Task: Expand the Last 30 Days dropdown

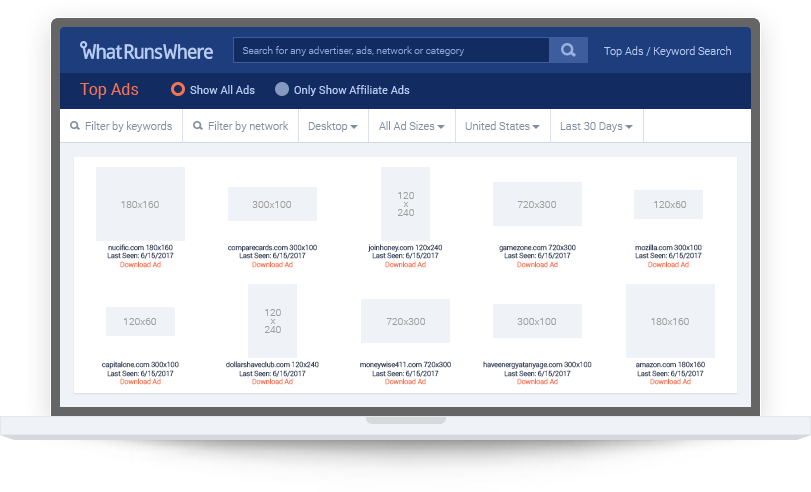Action: point(596,127)
